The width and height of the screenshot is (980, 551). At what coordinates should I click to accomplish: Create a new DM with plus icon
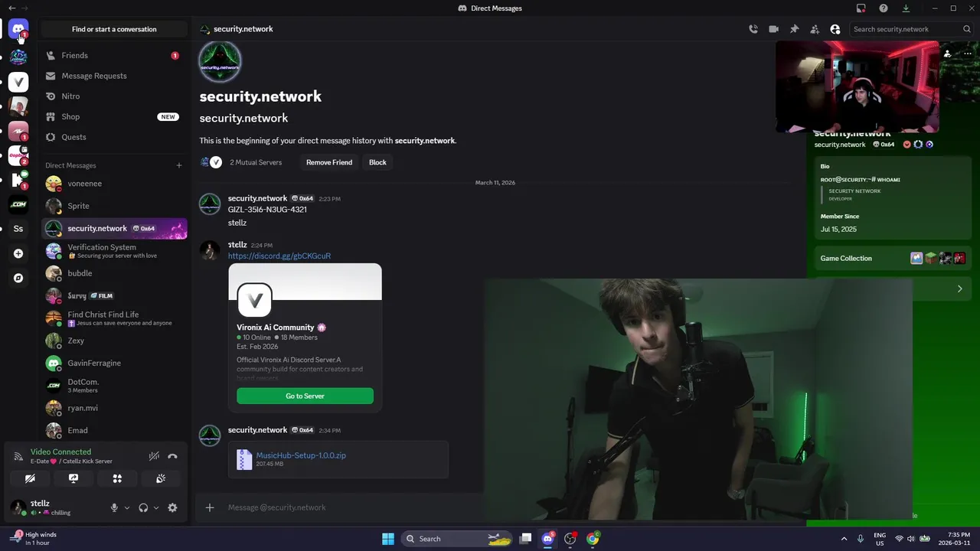tap(179, 165)
